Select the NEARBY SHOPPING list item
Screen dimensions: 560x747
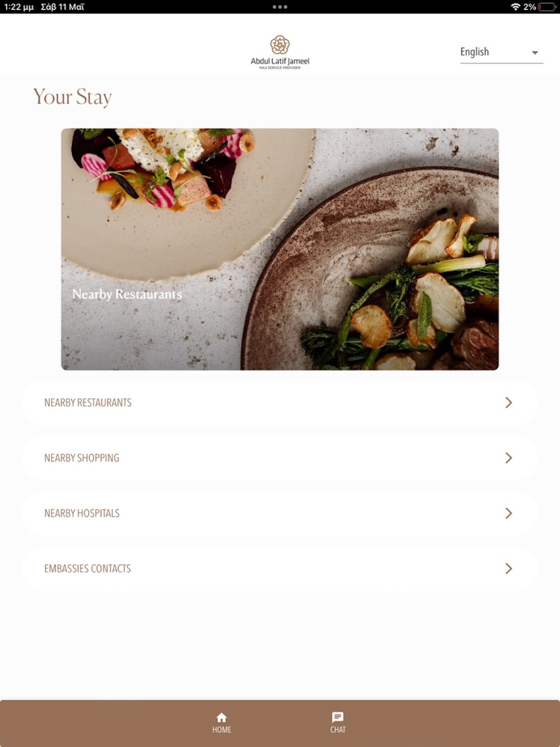click(280, 458)
